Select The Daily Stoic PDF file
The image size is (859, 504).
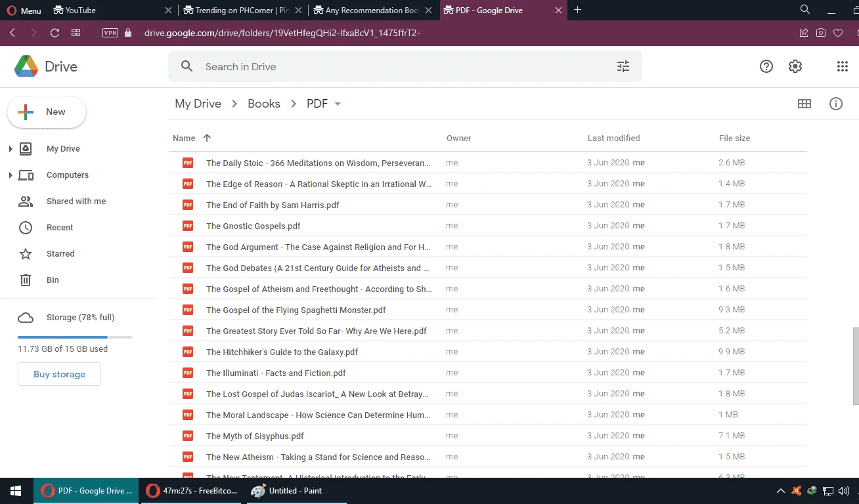487,163
